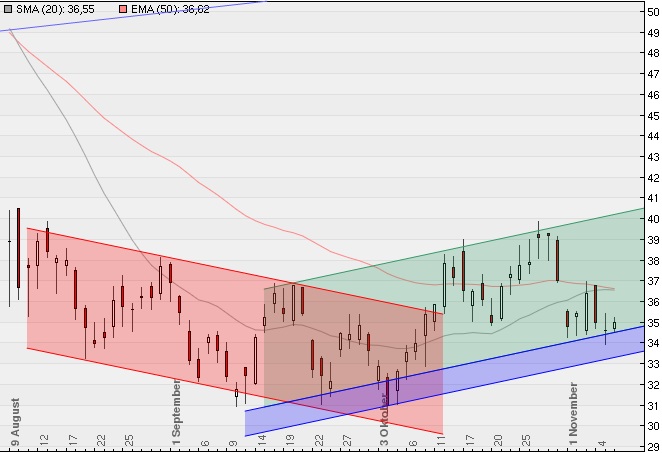Select the SMA (20): 36,55 legend label

click(55, 9)
